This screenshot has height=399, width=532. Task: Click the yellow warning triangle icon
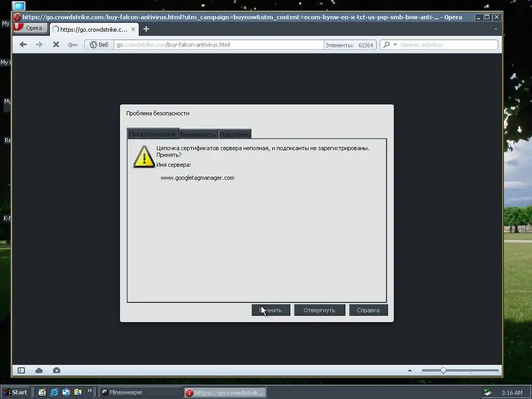pyautogui.click(x=144, y=157)
